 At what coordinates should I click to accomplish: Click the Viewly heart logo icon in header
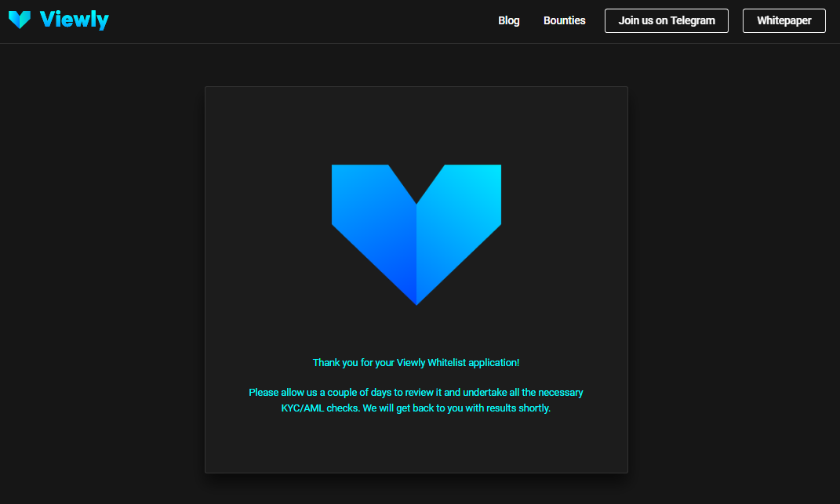click(x=20, y=20)
